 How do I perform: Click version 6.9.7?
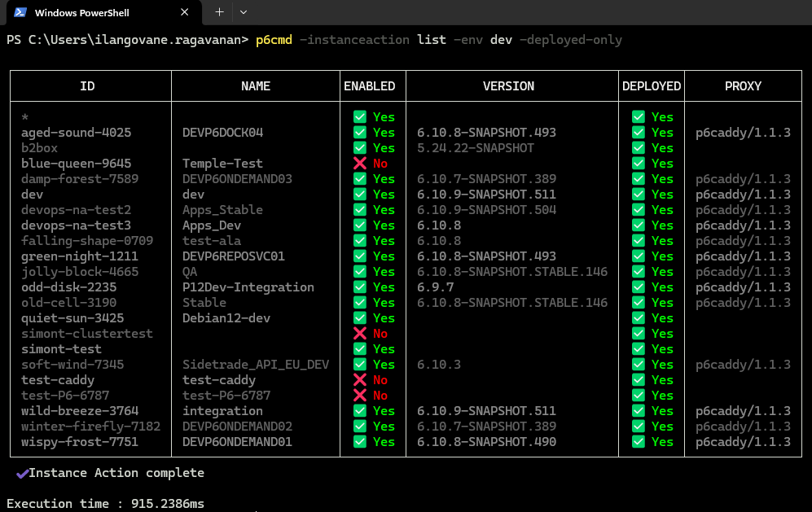point(436,287)
